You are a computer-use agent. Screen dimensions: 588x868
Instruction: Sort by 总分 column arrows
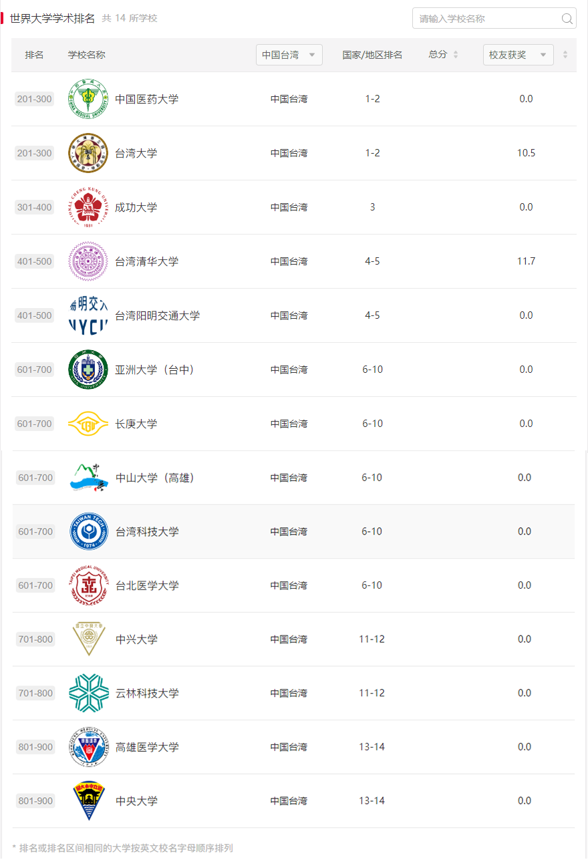pyautogui.click(x=456, y=55)
